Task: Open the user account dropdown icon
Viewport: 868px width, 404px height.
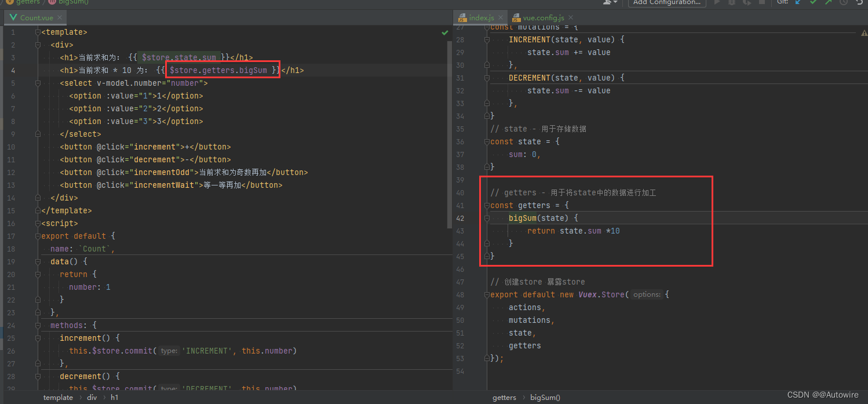Action: [x=610, y=2]
